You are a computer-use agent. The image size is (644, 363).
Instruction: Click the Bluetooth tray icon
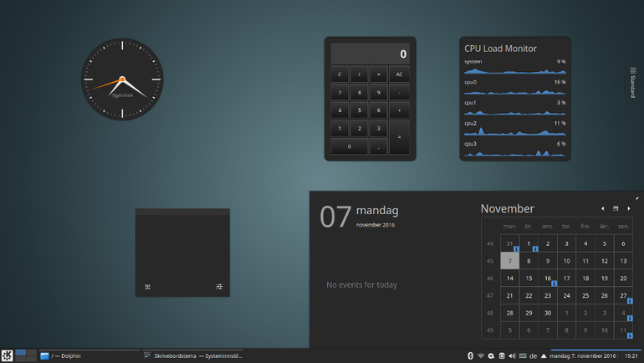point(471,356)
